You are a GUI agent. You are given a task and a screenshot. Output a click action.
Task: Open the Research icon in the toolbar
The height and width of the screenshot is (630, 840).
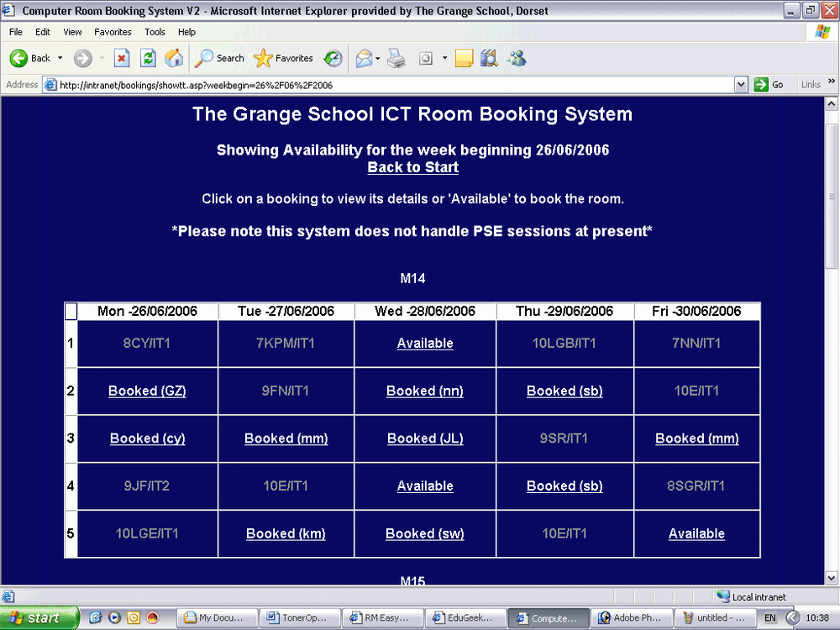(489, 58)
